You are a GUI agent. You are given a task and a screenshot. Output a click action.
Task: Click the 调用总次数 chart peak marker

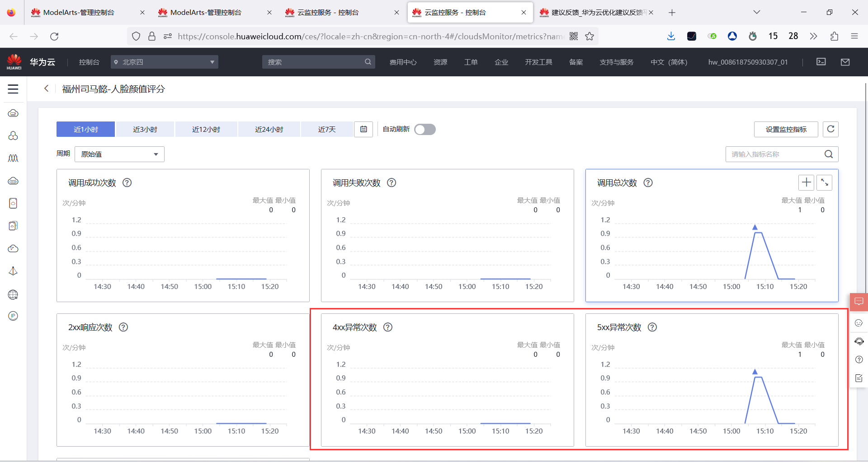tap(755, 227)
